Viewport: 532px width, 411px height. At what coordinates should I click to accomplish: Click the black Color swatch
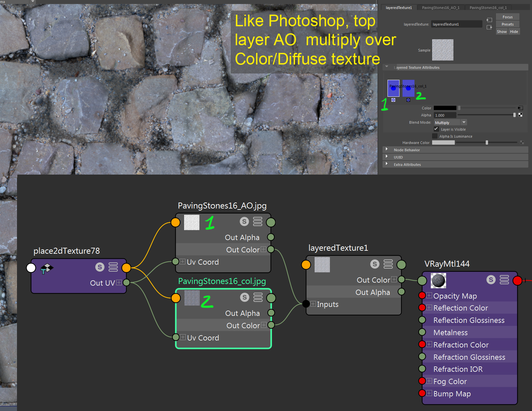pos(445,108)
